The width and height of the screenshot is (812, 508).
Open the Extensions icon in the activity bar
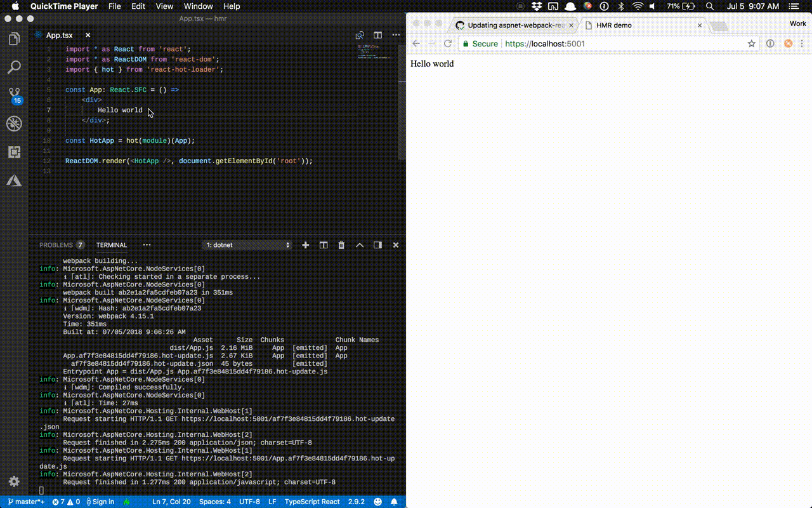pos(15,152)
